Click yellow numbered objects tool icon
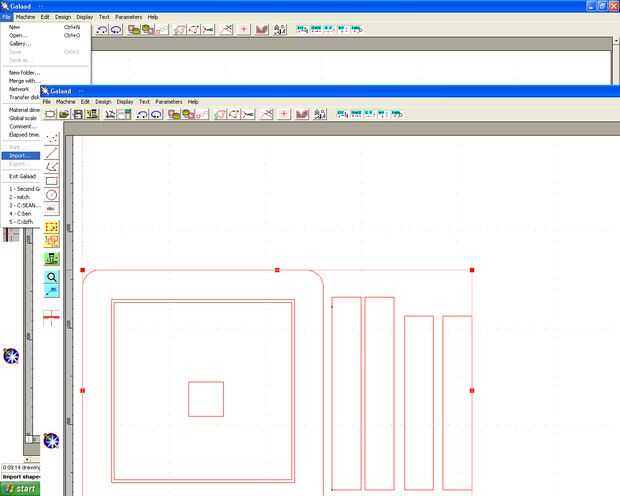This screenshot has width=620, height=496. pos(52,241)
